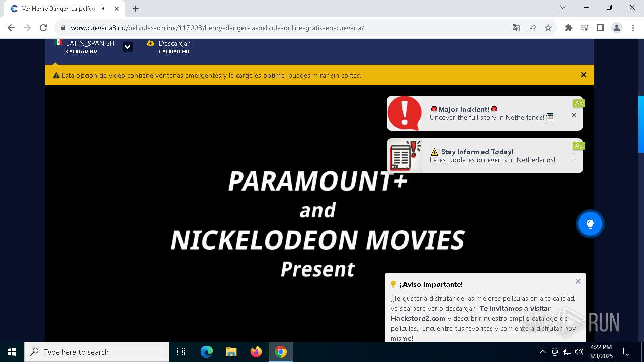Open Windows notification center
Image resolution: width=644 pixels, height=362 pixels.
coord(627,352)
